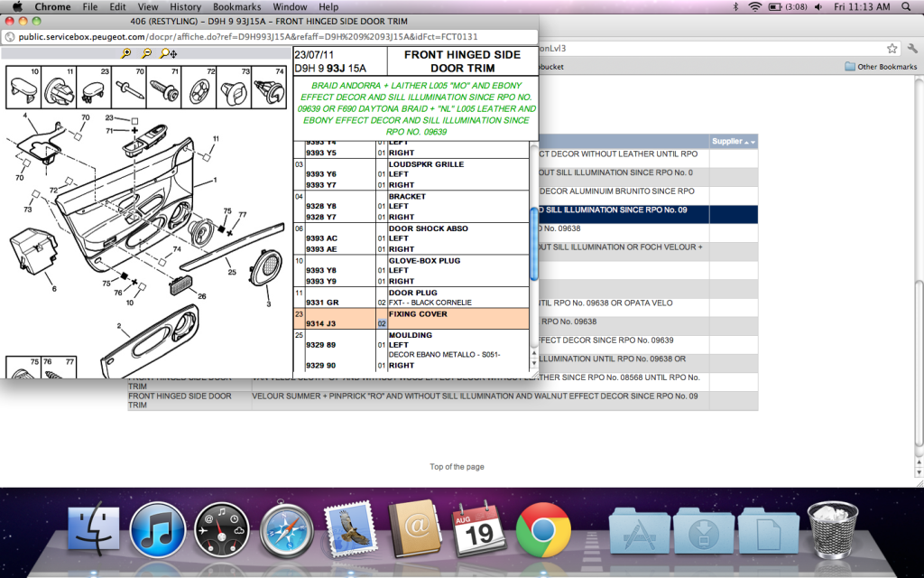Open the Other Bookmarks folder
Viewport: 924px width, 578px height.
pyautogui.click(x=881, y=67)
